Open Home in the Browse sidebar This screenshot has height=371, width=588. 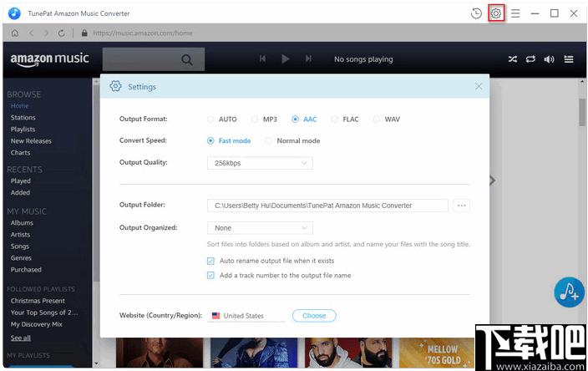(x=19, y=106)
